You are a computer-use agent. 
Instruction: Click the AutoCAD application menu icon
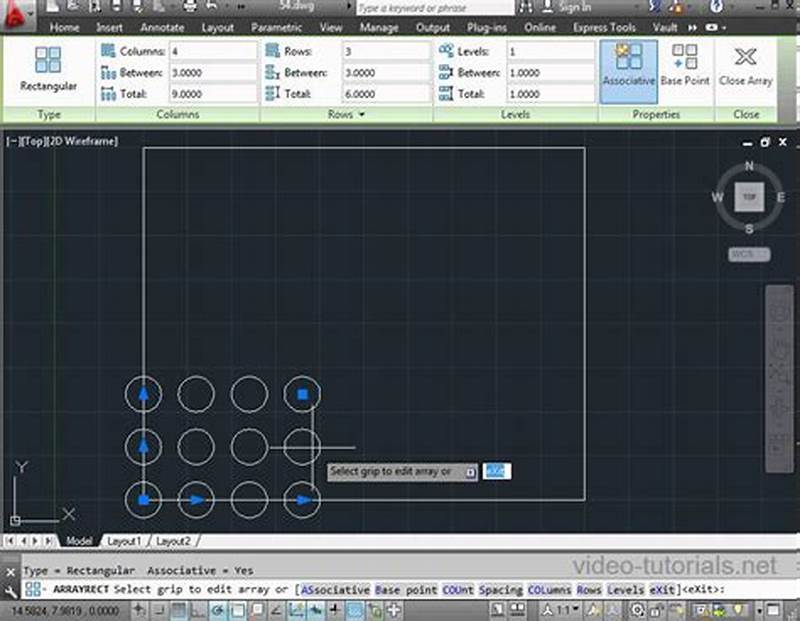point(14,8)
